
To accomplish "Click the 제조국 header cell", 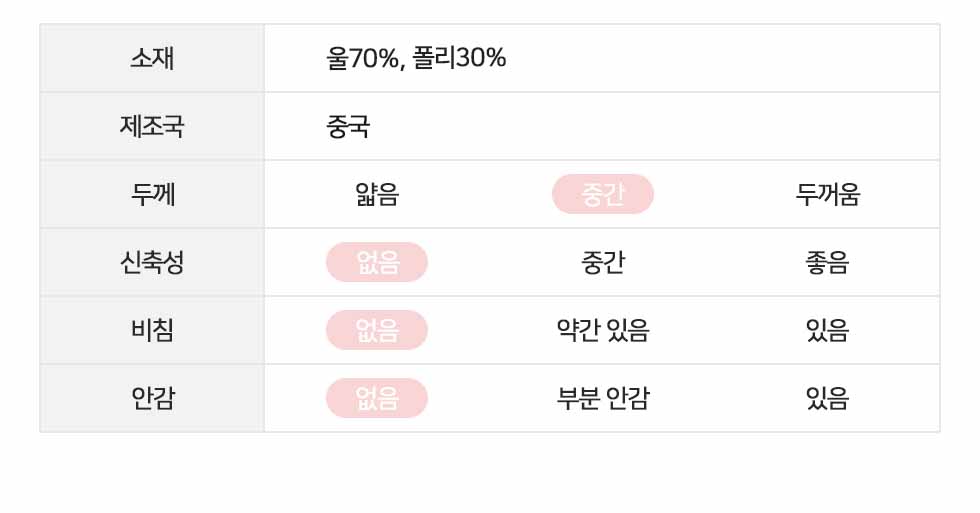I will click(152, 126).
